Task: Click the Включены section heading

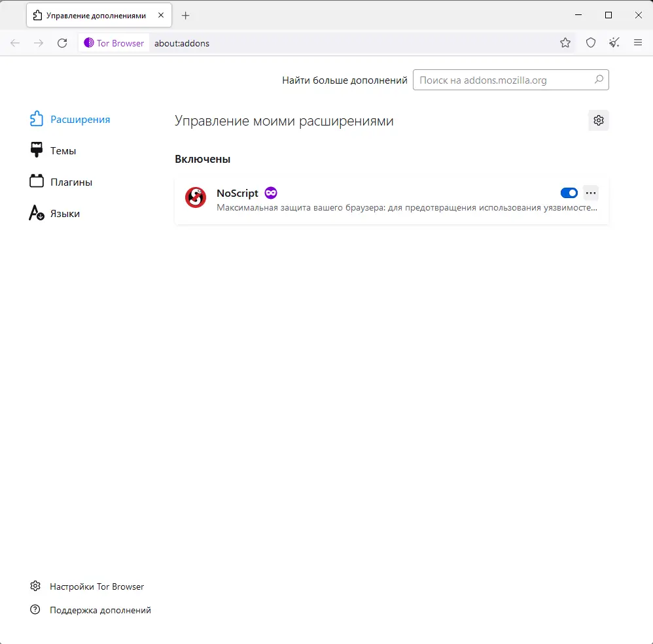Action: [x=202, y=159]
